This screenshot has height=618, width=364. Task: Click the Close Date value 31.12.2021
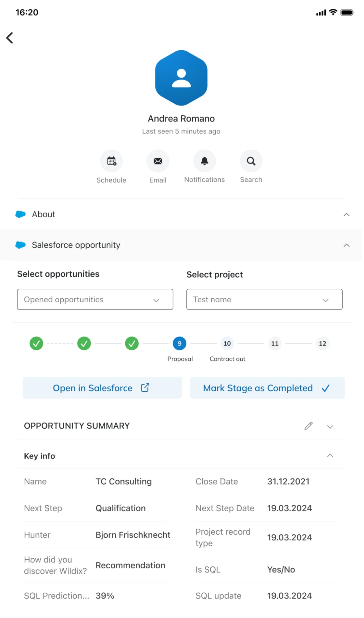tap(288, 481)
